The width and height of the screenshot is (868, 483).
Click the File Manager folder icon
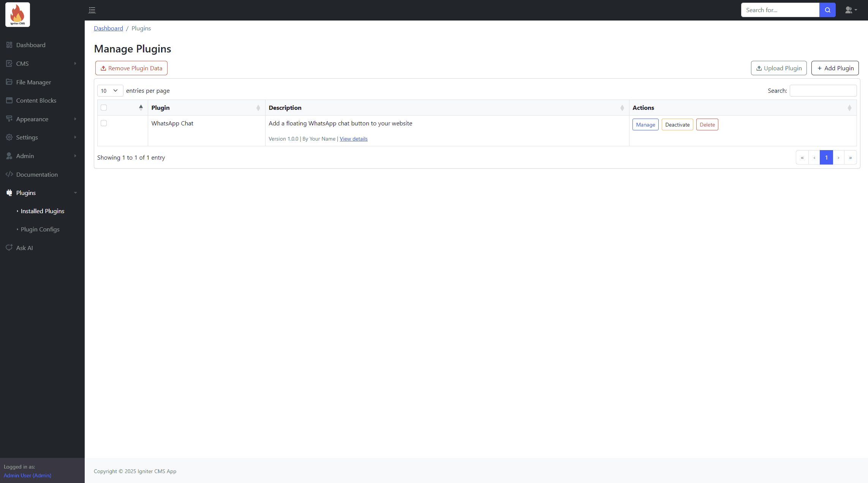9,82
